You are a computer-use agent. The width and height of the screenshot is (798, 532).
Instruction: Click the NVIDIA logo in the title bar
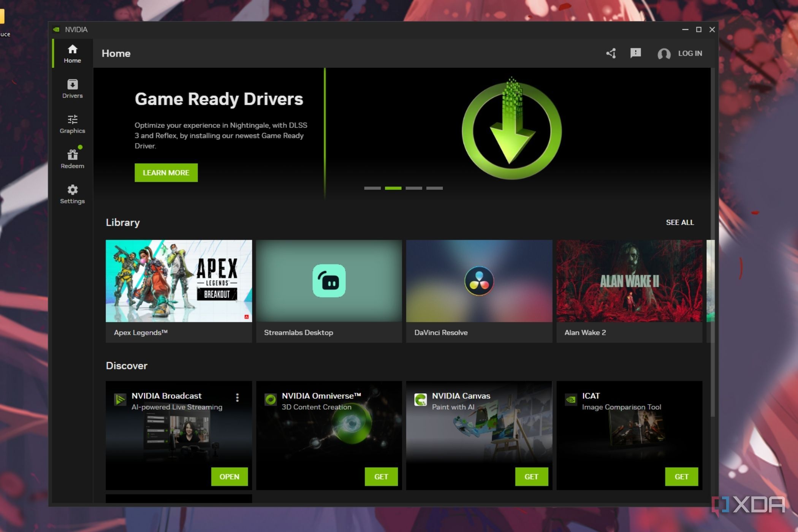(x=57, y=29)
